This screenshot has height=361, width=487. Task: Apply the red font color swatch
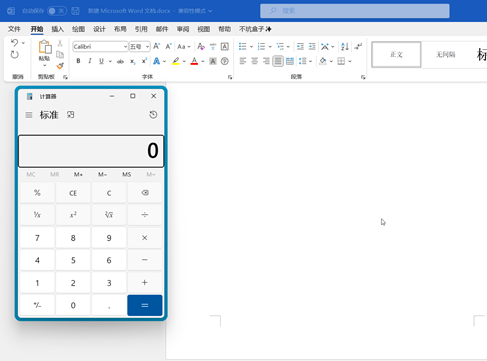tap(194, 61)
